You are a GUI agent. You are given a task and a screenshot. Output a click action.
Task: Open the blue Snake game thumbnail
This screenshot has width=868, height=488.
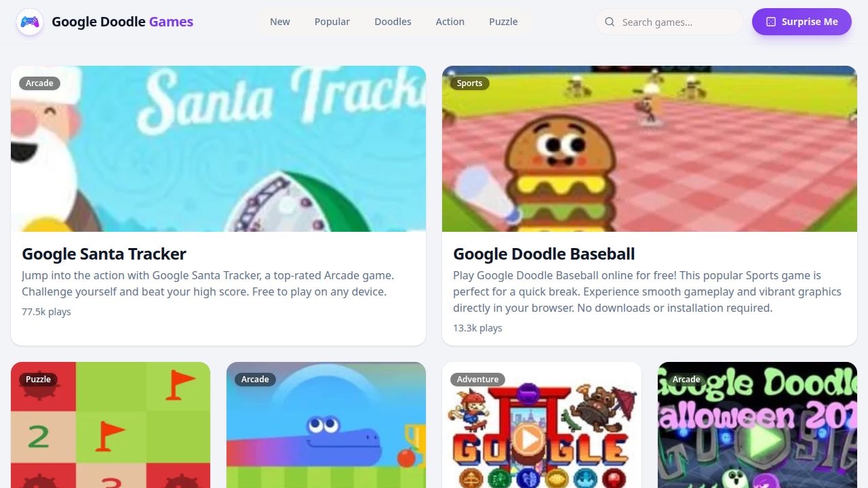(x=326, y=425)
